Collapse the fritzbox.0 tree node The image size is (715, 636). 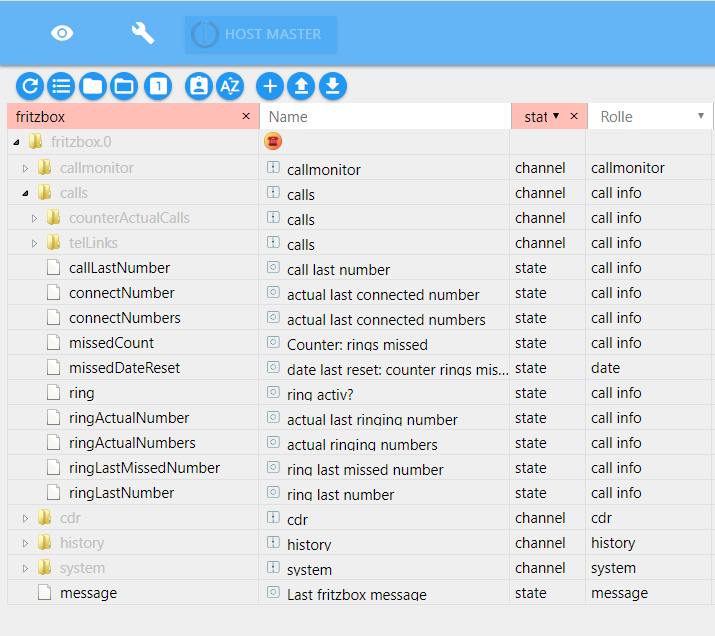point(17,142)
